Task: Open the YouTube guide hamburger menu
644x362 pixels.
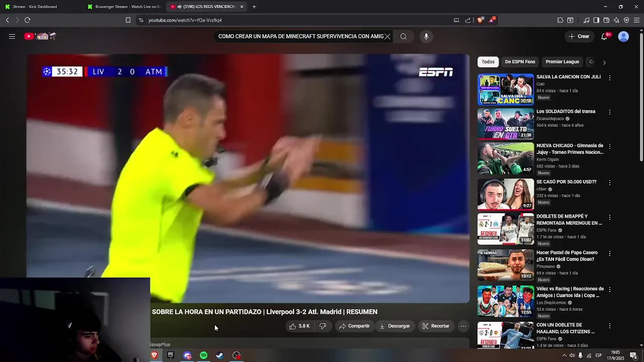Action: click(12, 36)
